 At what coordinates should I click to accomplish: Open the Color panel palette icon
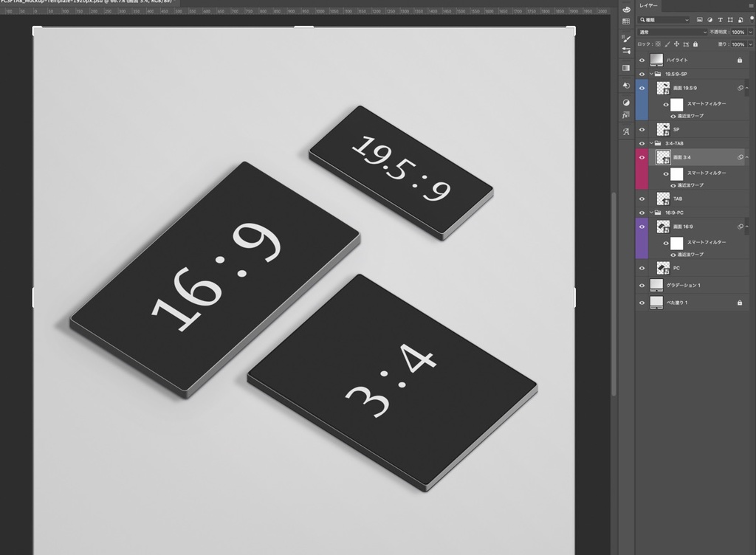[x=626, y=9]
